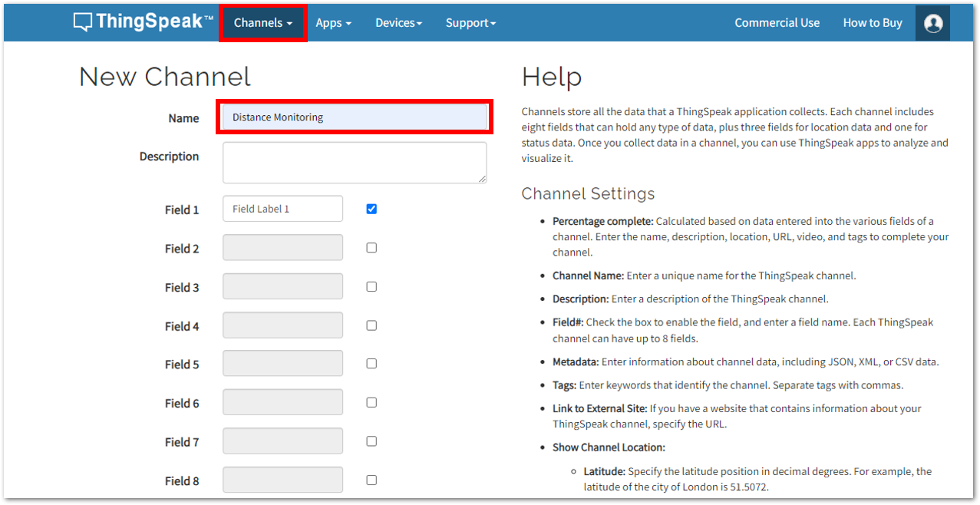Click the disabled Field 3 input box
This screenshot has width=980, height=505.
[x=283, y=286]
